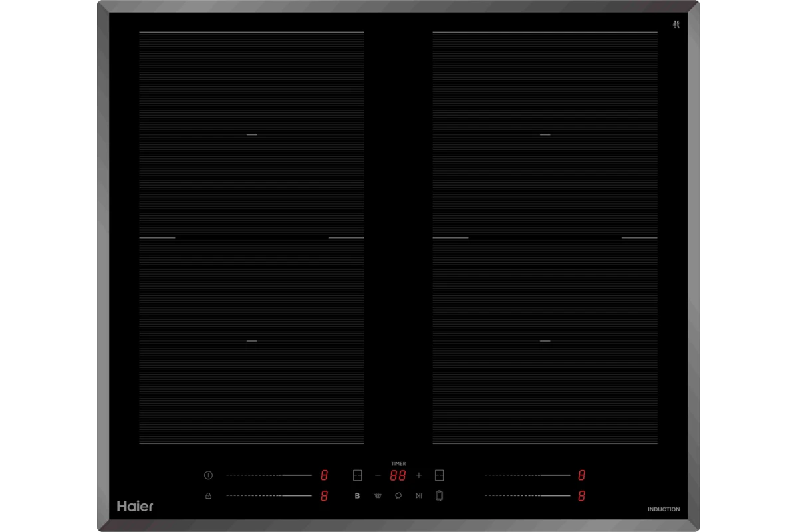Tap the small emblem in the top-right corner
The width and height of the screenshot is (798, 532).
pyautogui.click(x=676, y=25)
